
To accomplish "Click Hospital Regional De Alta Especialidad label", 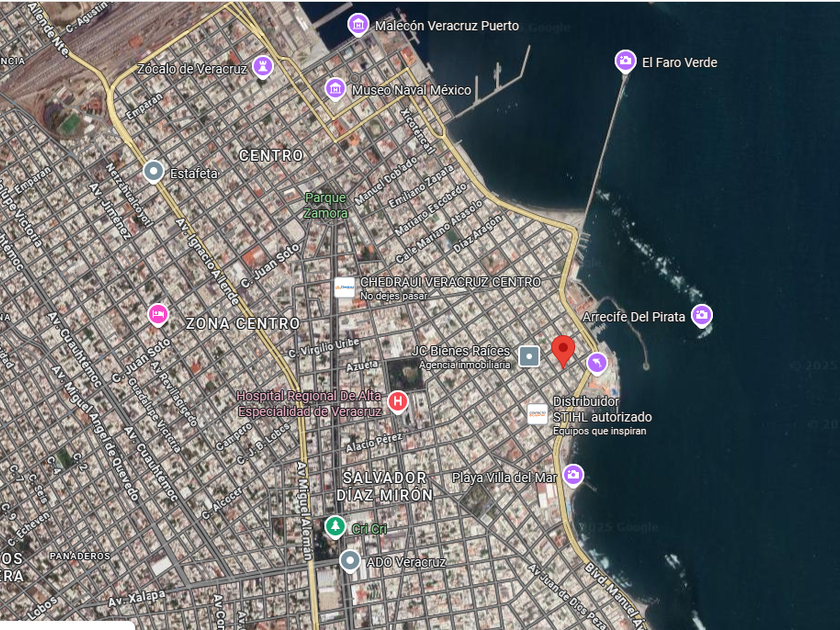I will click(309, 403).
